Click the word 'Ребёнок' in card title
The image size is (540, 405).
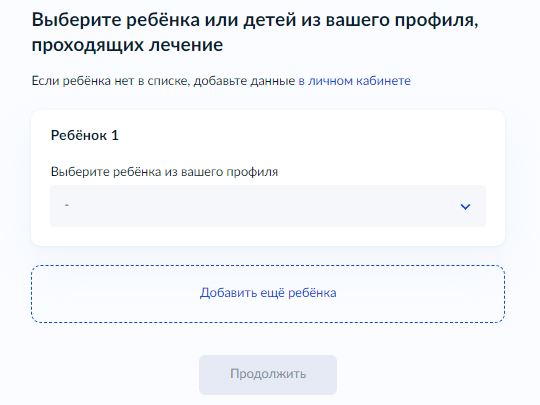[x=79, y=135]
